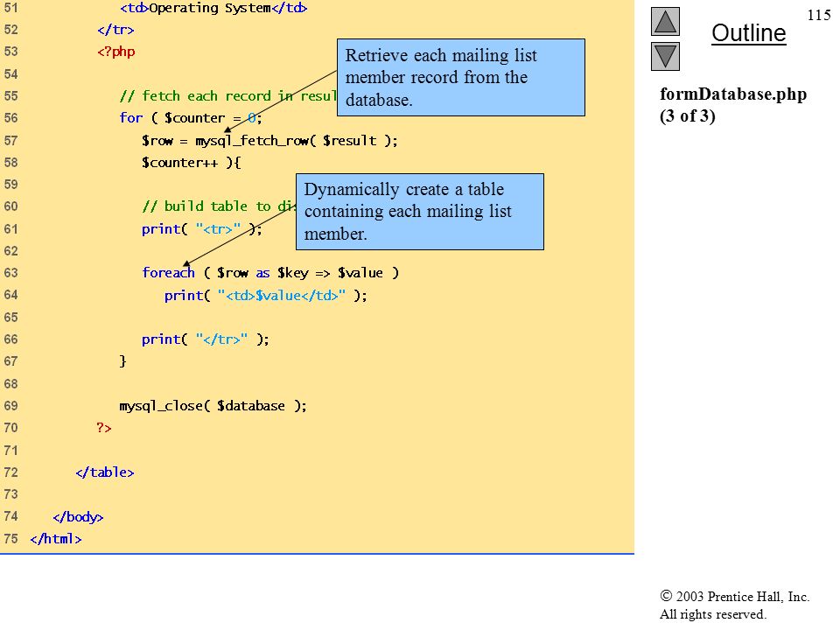Click the 'Retrieve each mailing list' callout box

461,77
